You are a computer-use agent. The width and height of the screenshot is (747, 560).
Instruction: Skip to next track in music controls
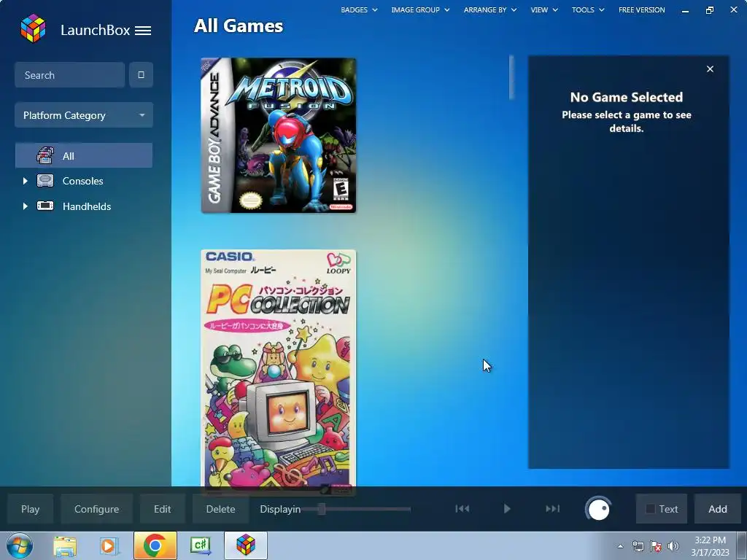pyautogui.click(x=553, y=509)
